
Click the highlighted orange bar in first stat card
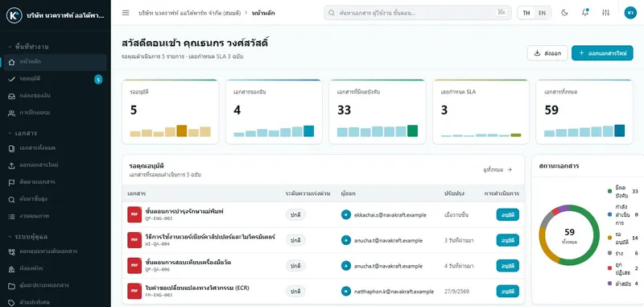(182, 131)
